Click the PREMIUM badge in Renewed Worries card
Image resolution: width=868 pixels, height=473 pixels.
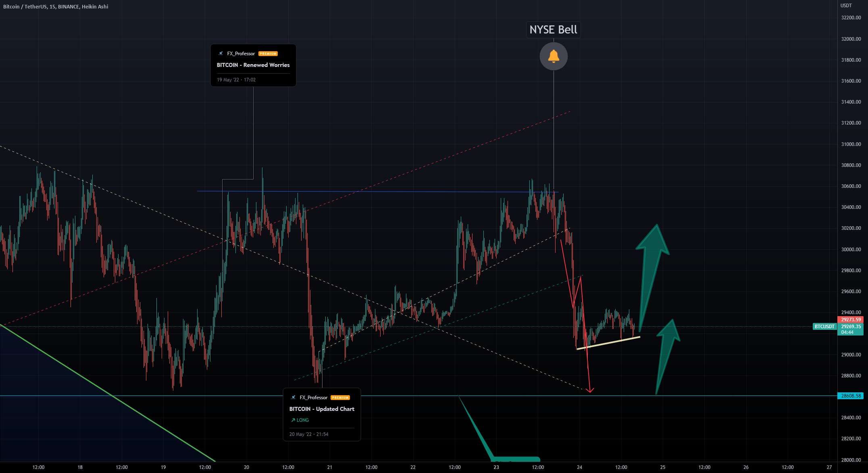pyautogui.click(x=268, y=54)
